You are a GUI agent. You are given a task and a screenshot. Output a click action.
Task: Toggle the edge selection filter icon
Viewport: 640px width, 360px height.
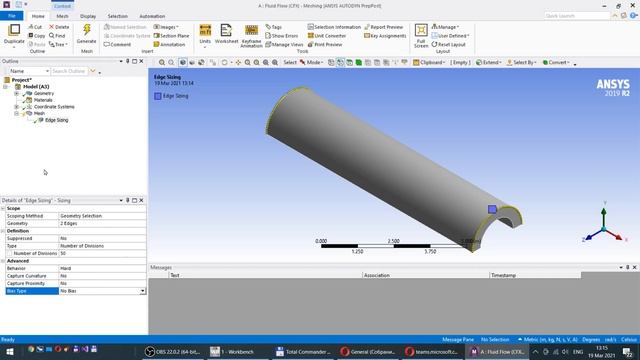coord(340,62)
